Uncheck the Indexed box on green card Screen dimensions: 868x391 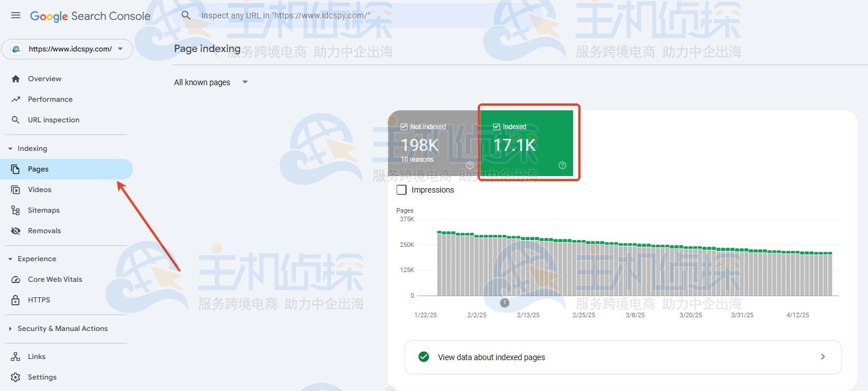(x=497, y=126)
